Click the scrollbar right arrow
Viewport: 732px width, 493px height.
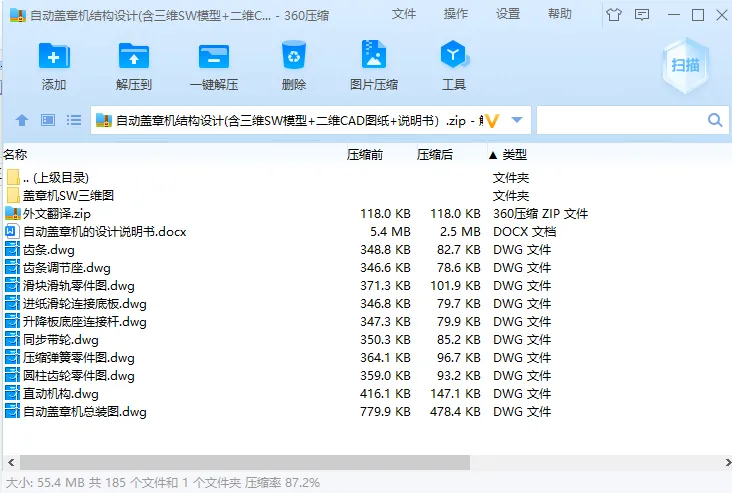click(x=728, y=463)
